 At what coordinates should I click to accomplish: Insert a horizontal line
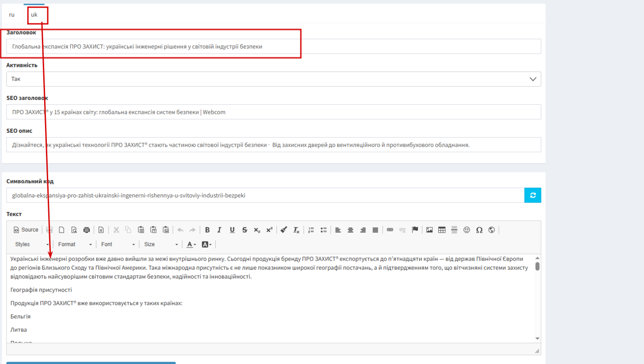pos(454,230)
